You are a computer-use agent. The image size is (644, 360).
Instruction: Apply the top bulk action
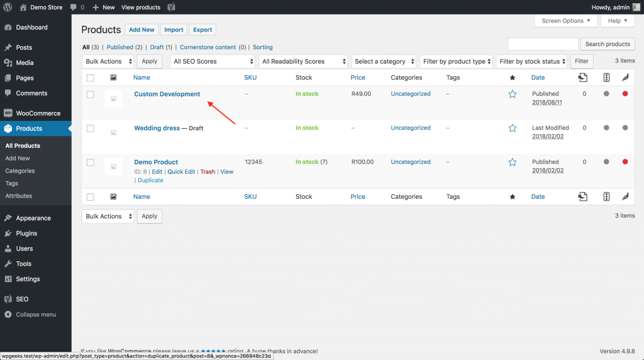tap(149, 61)
